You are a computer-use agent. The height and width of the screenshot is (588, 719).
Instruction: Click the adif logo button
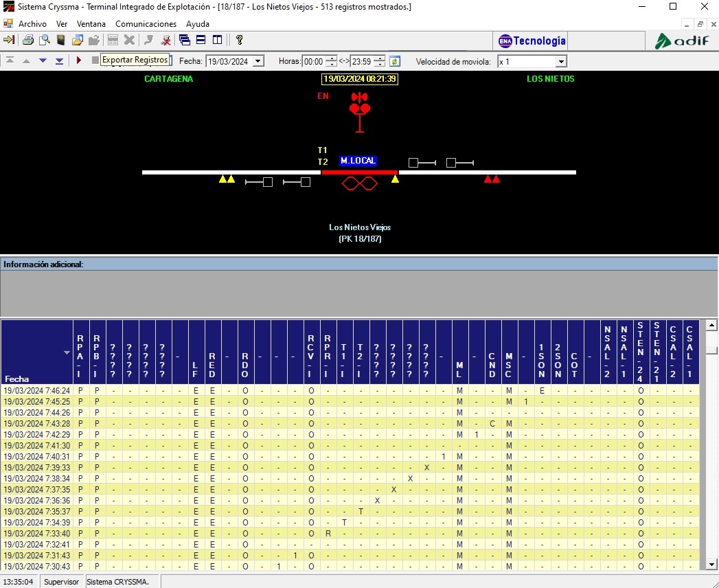[x=682, y=41]
